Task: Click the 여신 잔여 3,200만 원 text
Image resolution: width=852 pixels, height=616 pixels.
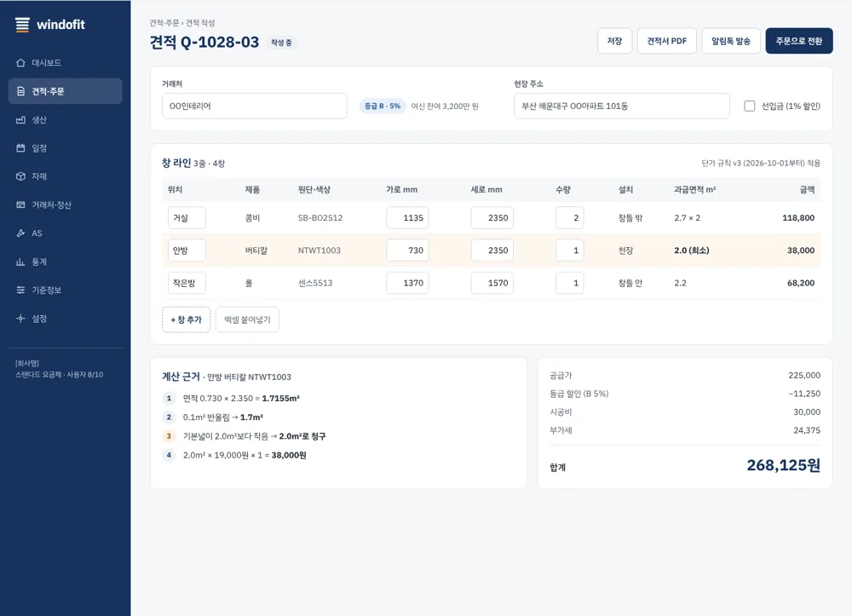Action: [445, 106]
